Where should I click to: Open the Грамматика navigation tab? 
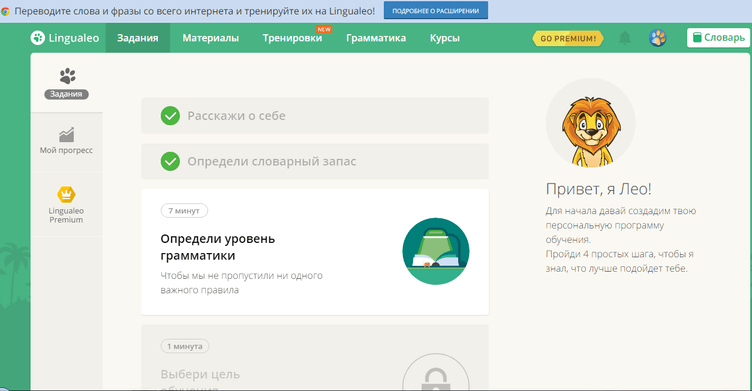pos(376,38)
